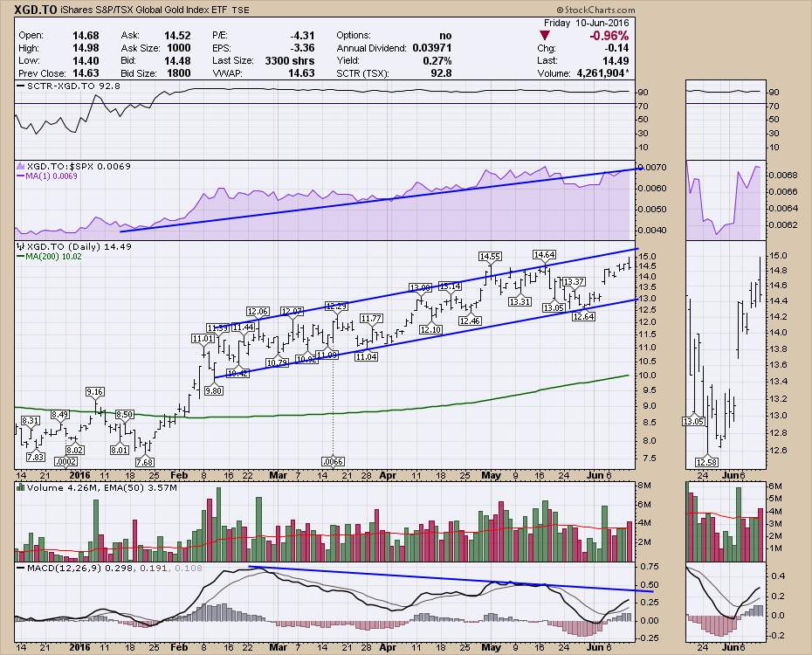Click the Open value 14.68
Viewport: 812px width, 655px height.
(86, 36)
